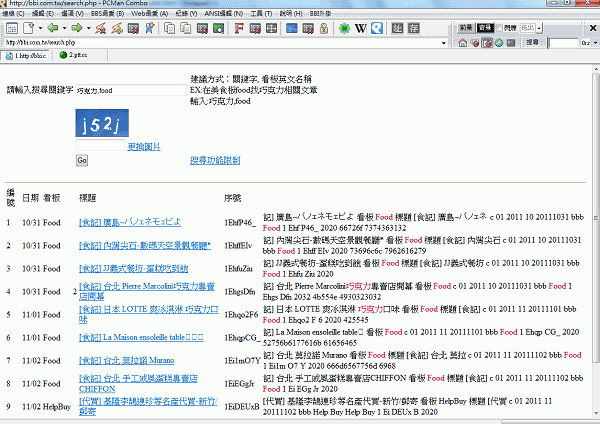Screen dimensions: 600x424
Task: Click the green asterisk flower icon
Action: coord(344,28)
